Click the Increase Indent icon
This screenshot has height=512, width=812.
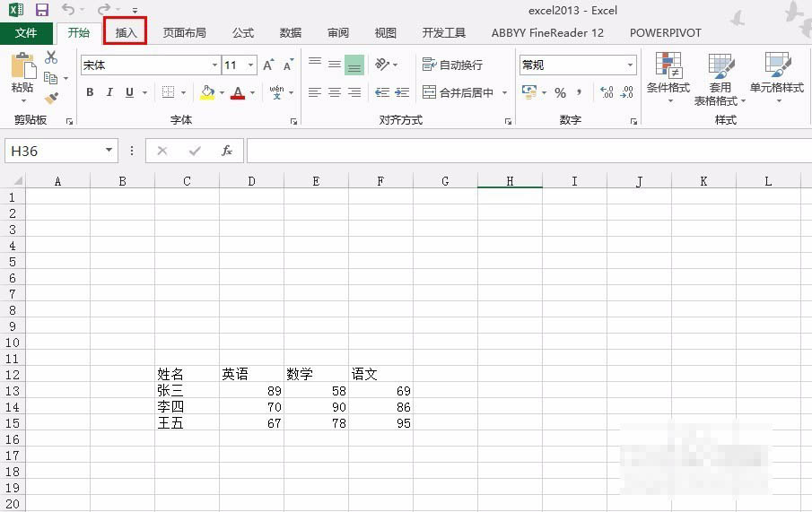tap(403, 92)
